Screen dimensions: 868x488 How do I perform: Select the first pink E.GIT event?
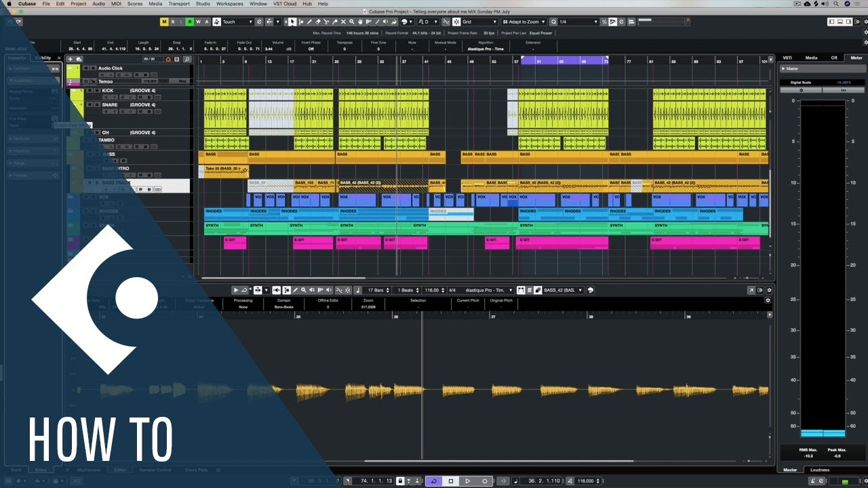235,243
